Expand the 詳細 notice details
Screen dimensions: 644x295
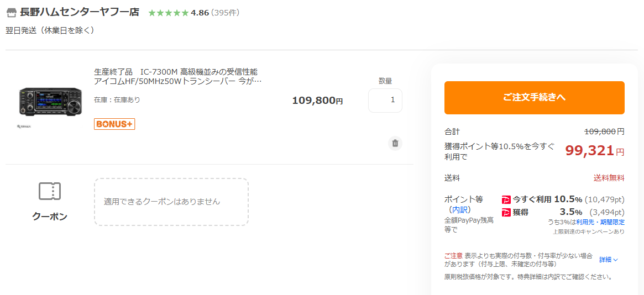(x=609, y=260)
